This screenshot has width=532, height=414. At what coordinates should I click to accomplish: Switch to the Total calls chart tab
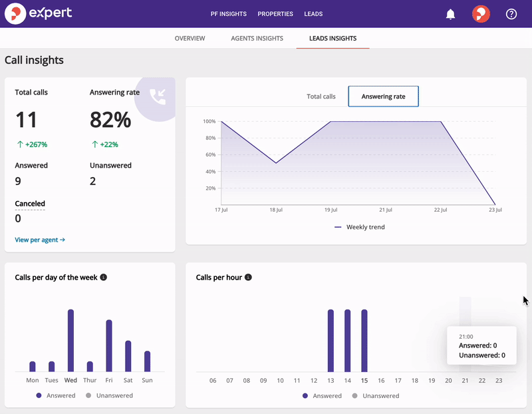tap(321, 97)
